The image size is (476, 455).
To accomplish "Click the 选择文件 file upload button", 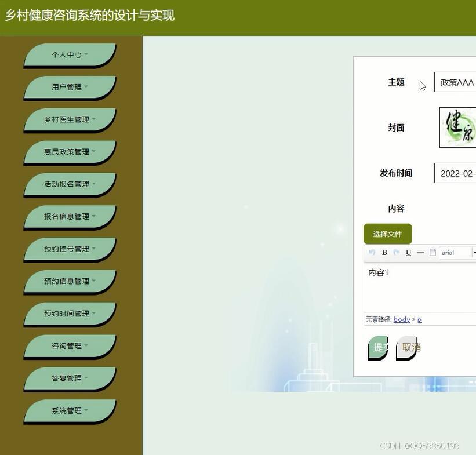I will [388, 234].
